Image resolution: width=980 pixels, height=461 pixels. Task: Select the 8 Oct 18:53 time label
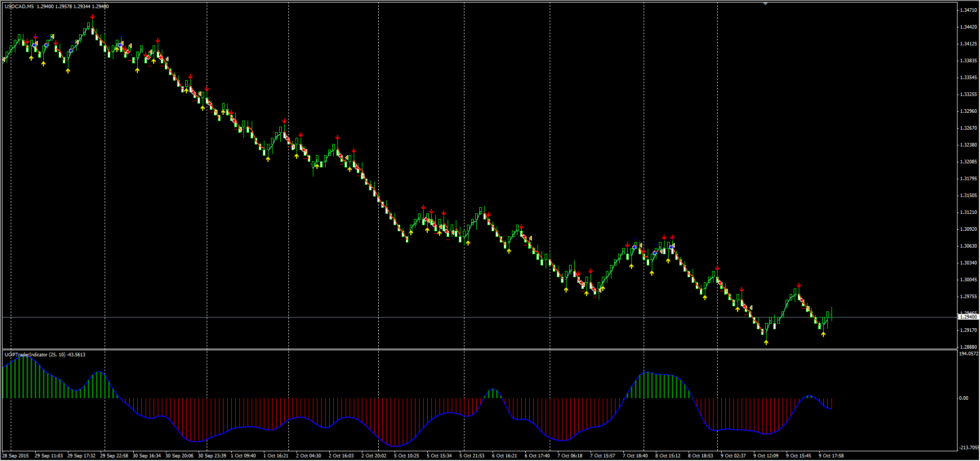coord(701,456)
